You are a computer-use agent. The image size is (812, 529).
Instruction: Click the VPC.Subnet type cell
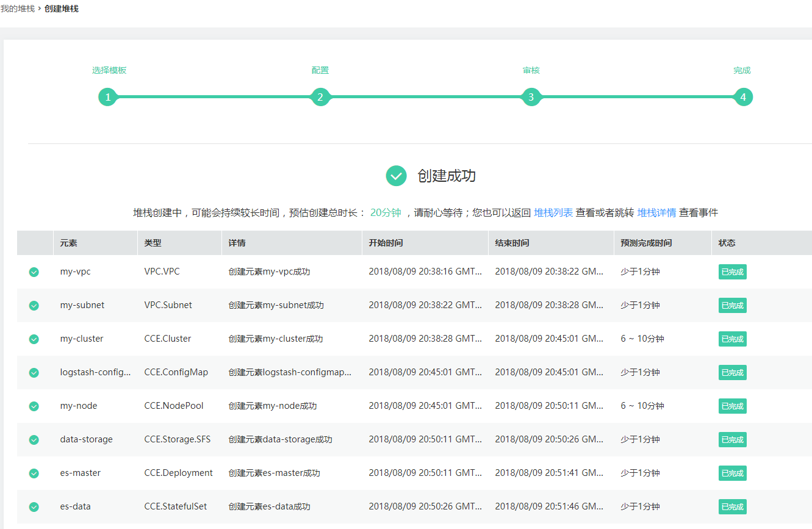coord(168,305)
